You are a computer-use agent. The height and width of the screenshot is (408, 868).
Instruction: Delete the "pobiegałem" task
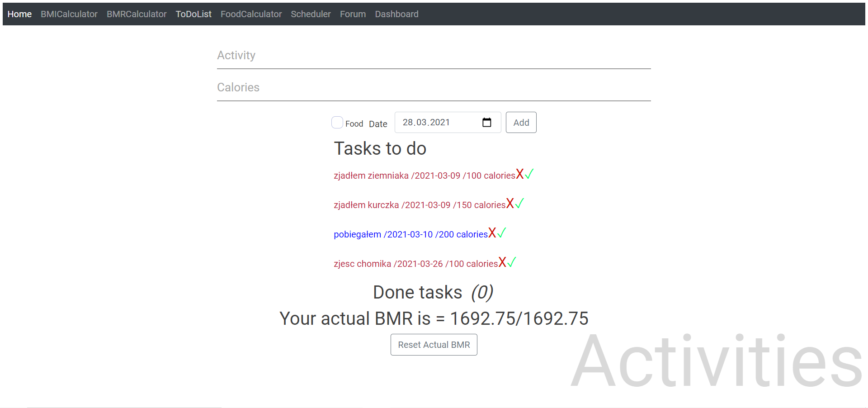click(x=492, y=232)
